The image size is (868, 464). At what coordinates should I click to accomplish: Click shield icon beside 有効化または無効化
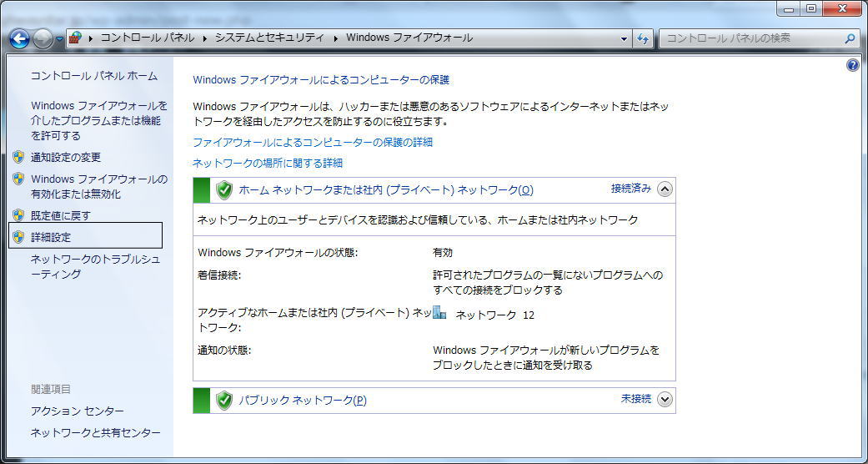click(x=19, y=179)
